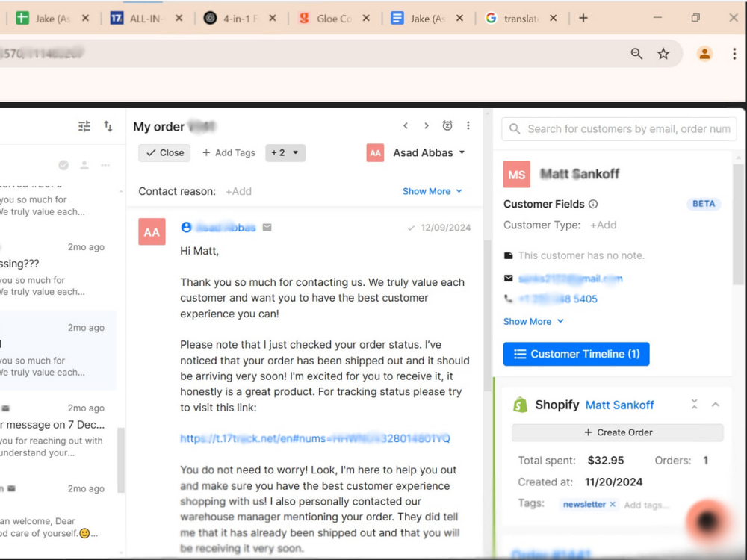The height and width of the screenshot is (560, 747).
Task: Click the AA avatar next to message
Action: (x=152, y=231)
